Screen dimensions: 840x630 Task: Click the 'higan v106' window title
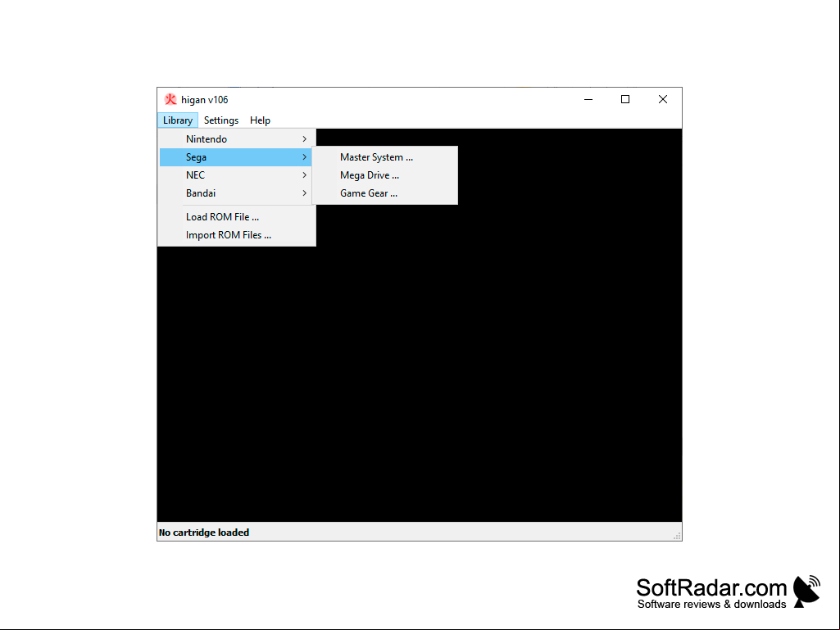click(205, 100)
